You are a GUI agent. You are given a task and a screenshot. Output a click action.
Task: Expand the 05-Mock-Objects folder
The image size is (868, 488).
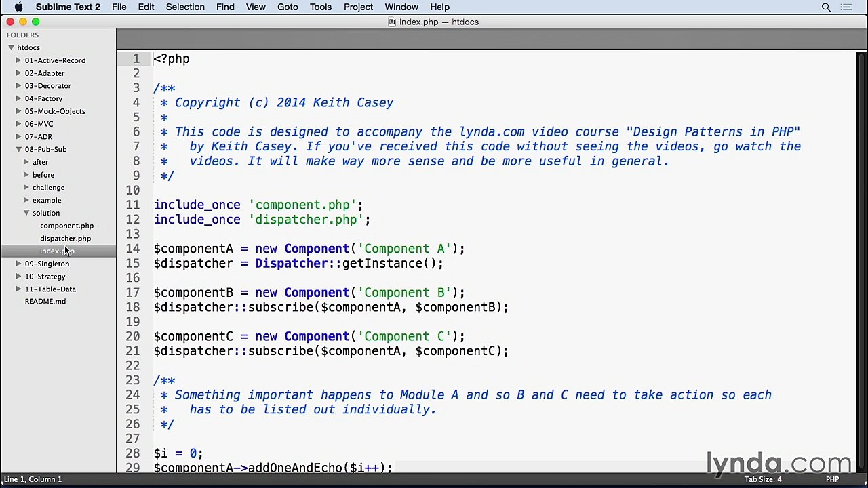(x=19, y=111)
